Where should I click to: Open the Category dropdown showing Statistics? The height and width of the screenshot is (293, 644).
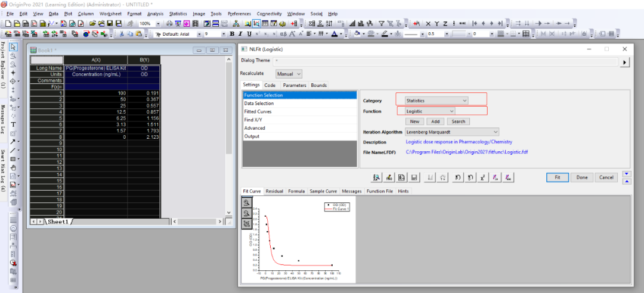point(436,101)
